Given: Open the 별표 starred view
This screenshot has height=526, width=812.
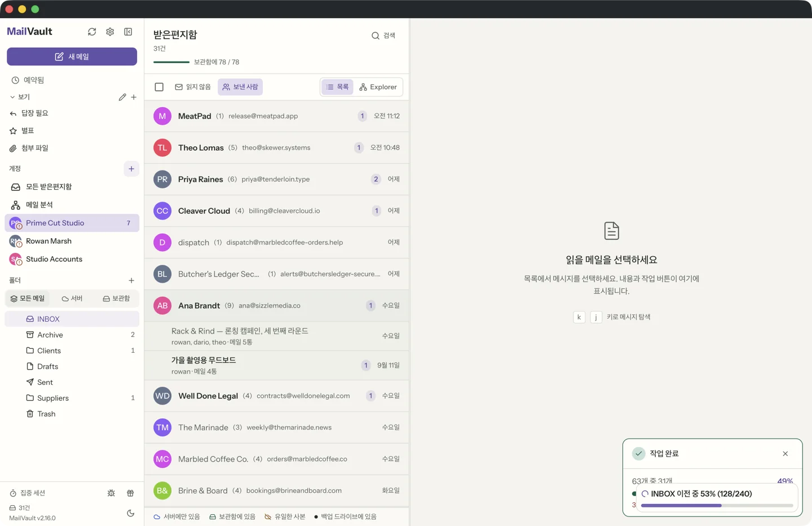Looking at the screenshot, I should [72, 131].
